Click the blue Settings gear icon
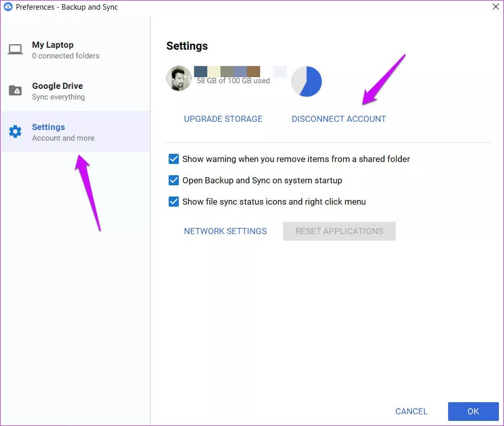This screenshot has width=504, height=426. pos(15,132)
